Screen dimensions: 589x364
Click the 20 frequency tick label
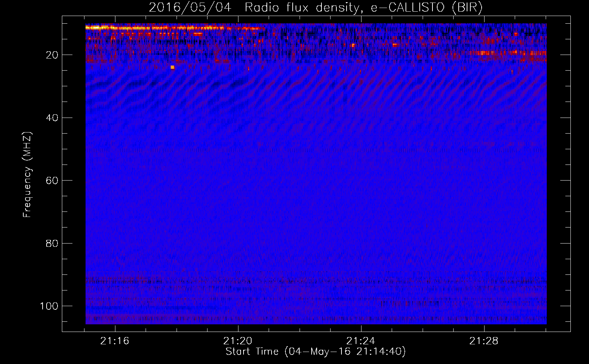52,55
